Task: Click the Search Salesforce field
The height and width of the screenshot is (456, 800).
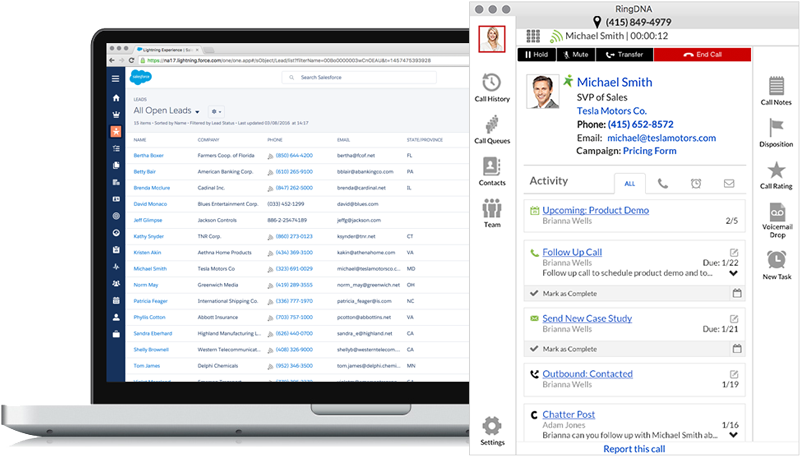Action: 359,78
